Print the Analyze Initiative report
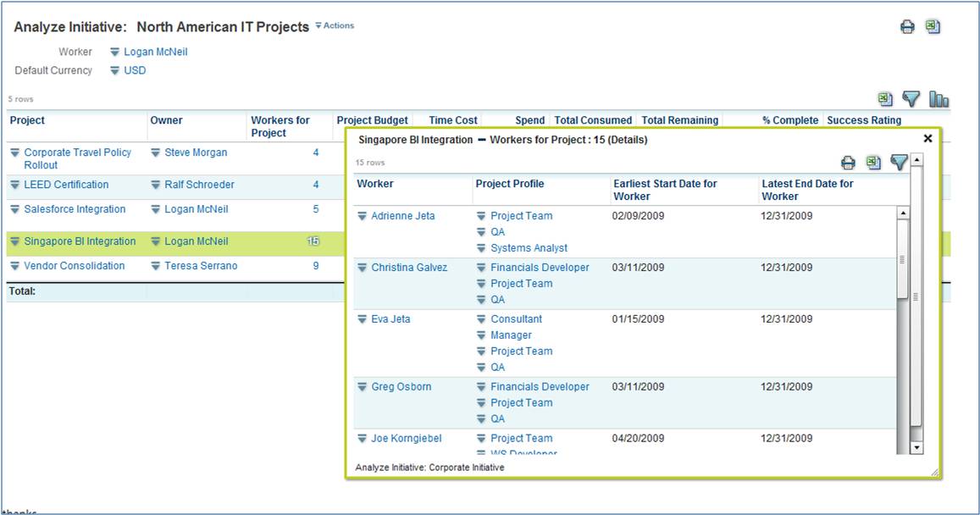Viewport: 980px width, 515px height. (x=906, y=26)
